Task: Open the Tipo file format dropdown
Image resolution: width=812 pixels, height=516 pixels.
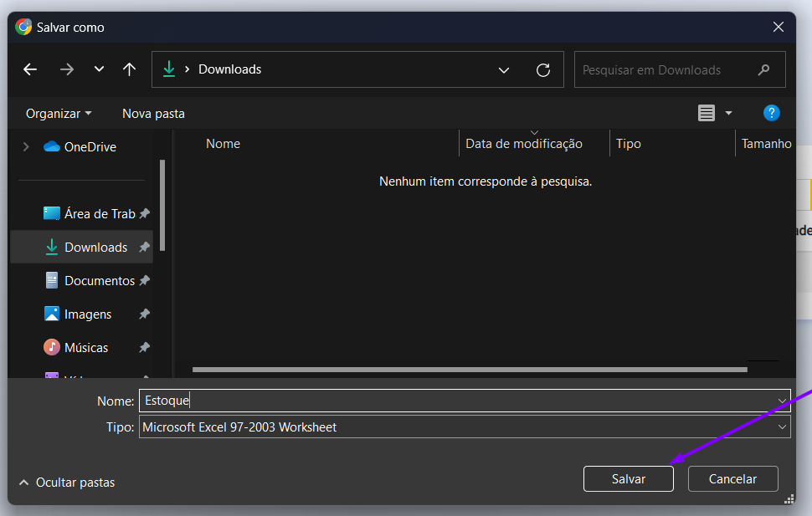Action: click(782, 427)
